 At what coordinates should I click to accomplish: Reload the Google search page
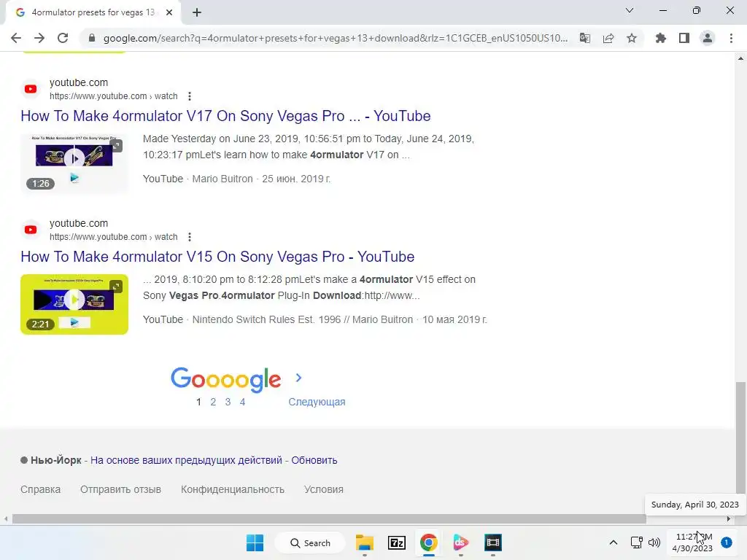tap(63, 38)
